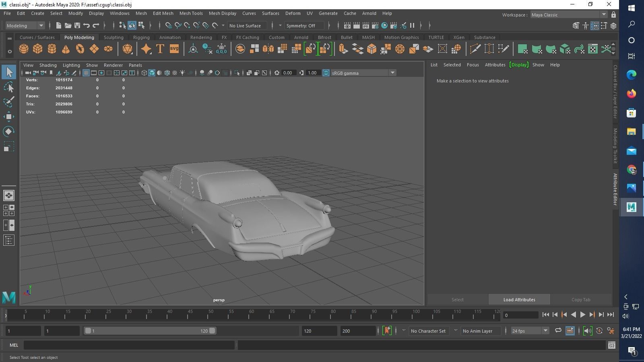Screen dimensions: 644x362
Task: Click the SVG import shelf icon
Action: pyautogui.click(x=174, y=49)
